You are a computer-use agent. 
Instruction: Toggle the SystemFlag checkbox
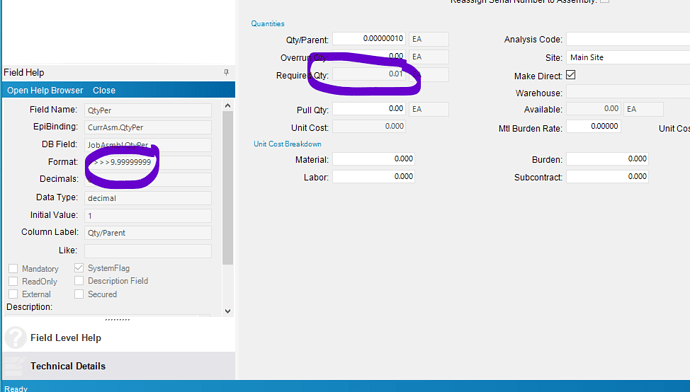79,267
